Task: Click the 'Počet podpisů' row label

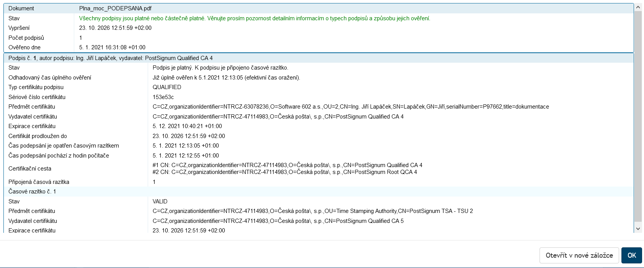Action: [26, 38]
